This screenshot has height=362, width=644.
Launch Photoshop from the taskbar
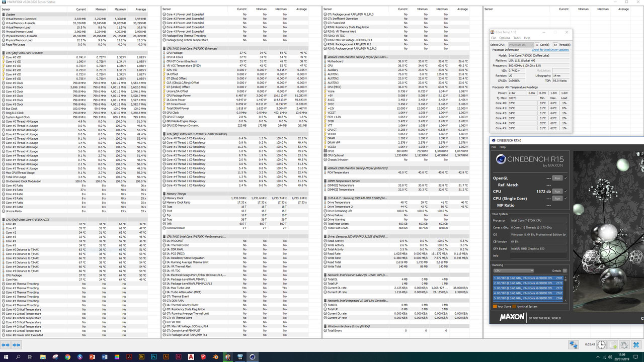coord(154,357)
